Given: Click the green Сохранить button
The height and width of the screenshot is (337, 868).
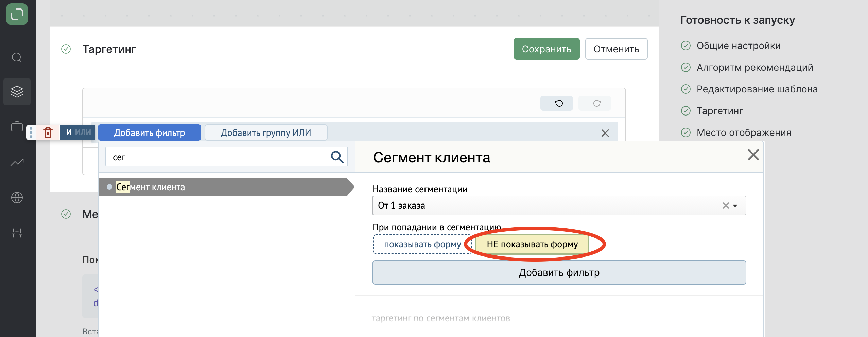Looking at the screenshot, I should coord(546,49).
